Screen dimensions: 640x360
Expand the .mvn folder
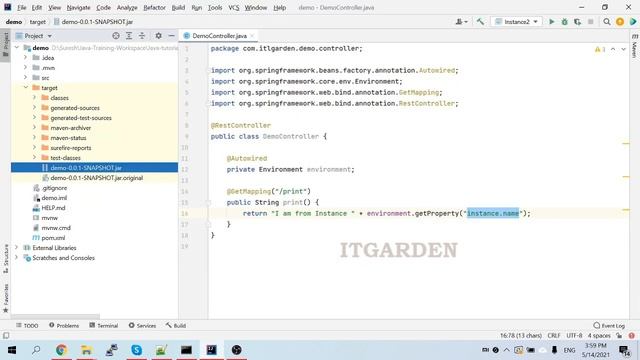[26, 67]
